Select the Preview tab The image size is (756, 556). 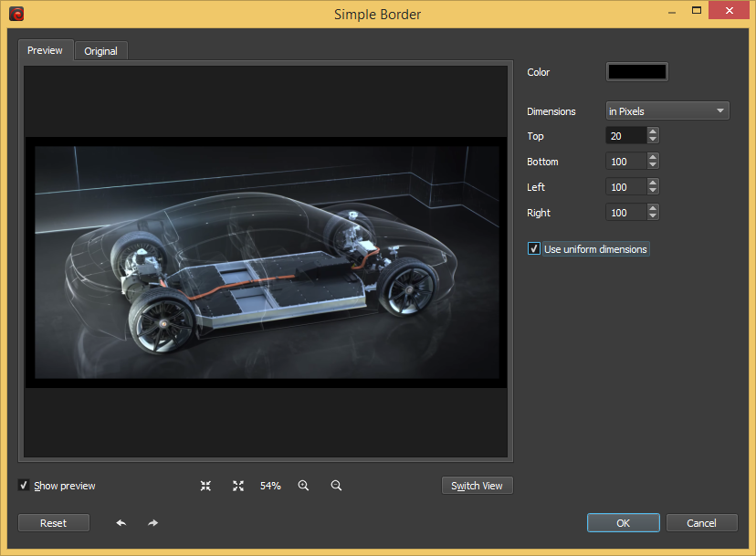coord(45,50)
